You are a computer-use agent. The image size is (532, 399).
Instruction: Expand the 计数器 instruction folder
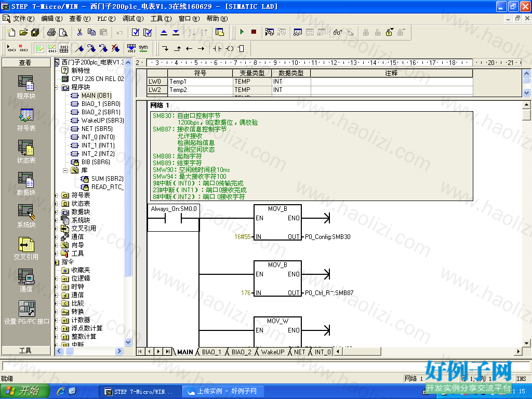pos(56,320)
